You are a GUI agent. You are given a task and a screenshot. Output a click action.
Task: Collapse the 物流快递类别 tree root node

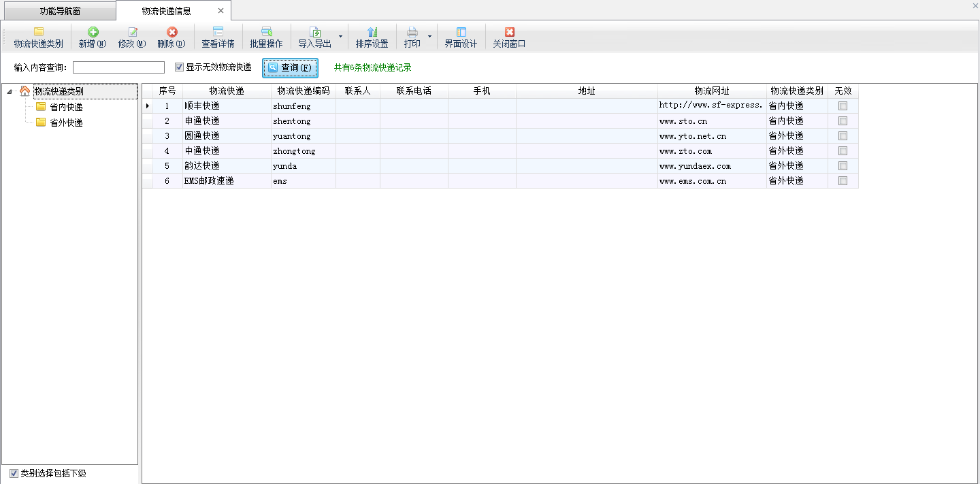[x=10, y=91]
